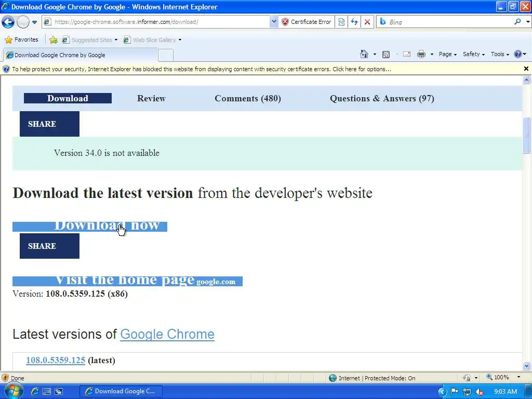Image resolution: width=532 pixels, height=399 pixels.
Task: Click the status bar privacy report icon
Action: (x=467, y=378)
